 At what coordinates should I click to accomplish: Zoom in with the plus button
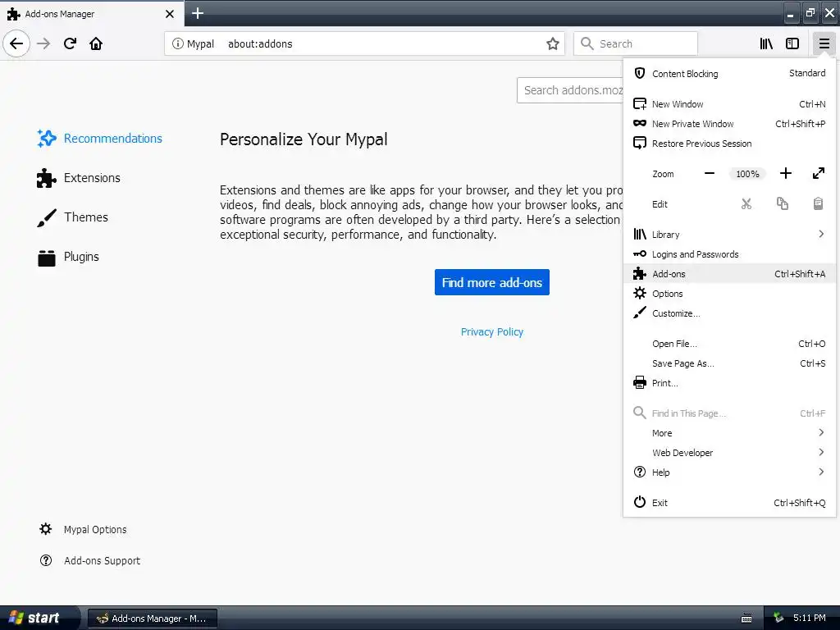785,174
